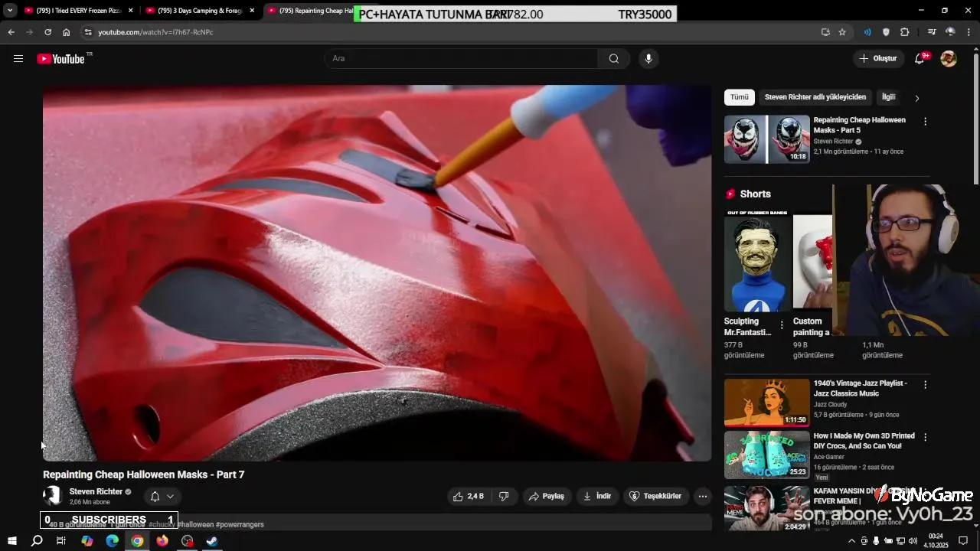980x551 pixels.
Task: Show hidden system tray icons chevron
Action: tap(851, 541)
